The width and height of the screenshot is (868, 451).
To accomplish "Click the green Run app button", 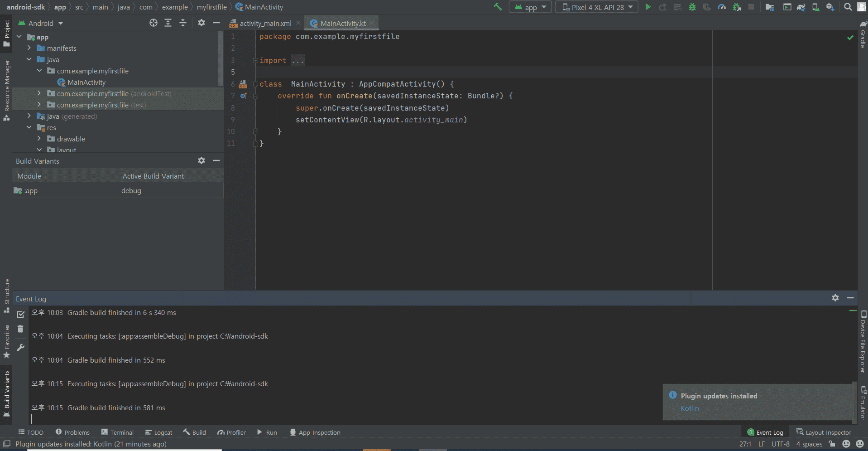I will click(648, 7).
